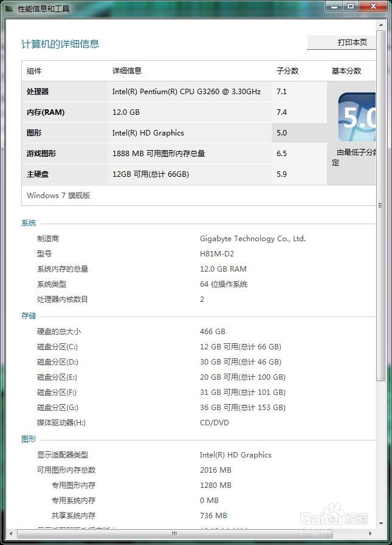This screenshot has width=392, height=545.
Task: Click the 子分数 column header
Action: point(287,71)
